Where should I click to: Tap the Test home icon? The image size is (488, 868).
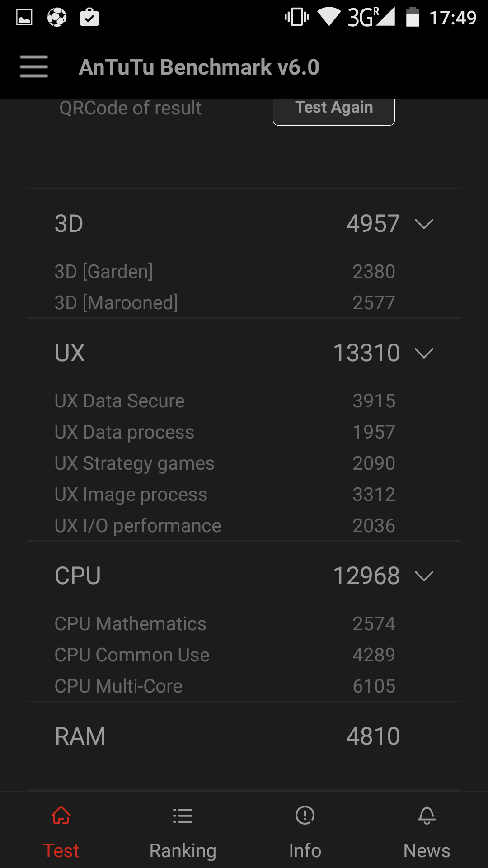coord(61,816)
